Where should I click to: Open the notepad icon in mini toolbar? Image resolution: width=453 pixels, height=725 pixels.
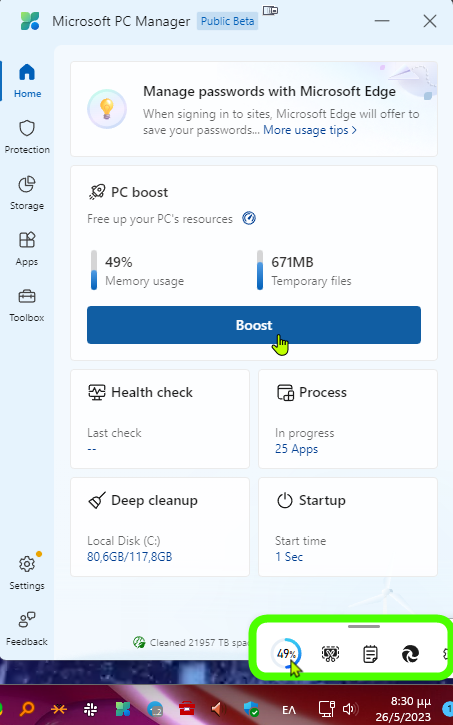tap(370, 654)
